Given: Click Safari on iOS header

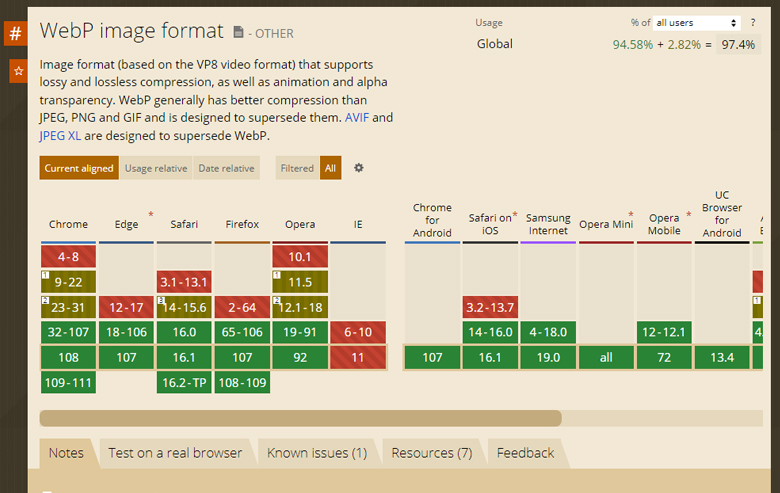Looking at the screenshot, I should pos(490,224).
